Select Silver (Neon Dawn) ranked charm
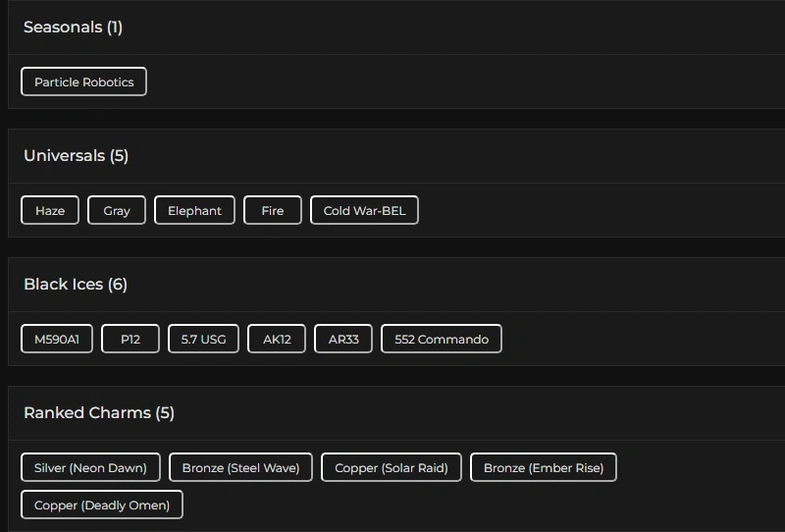Image resolution: width=785 pixels, height=532 pixels. click(90, 467)
